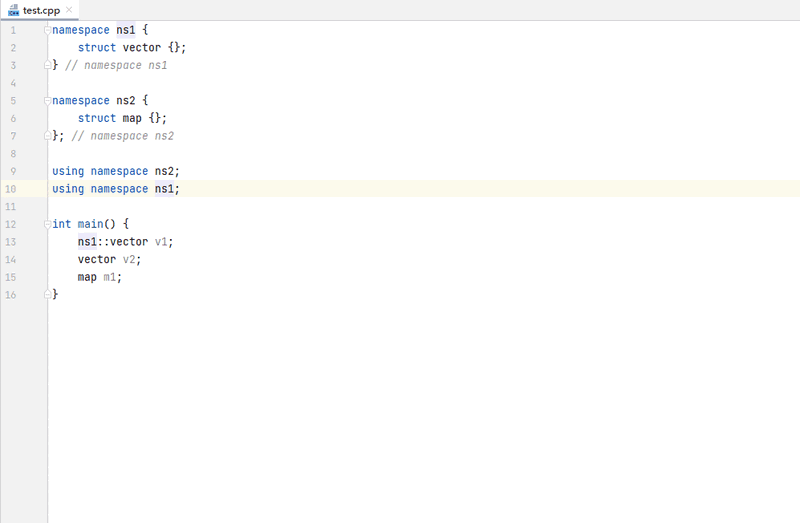This screenshot has width=800, height=523.
Task: Click 'ns2' in using namespace ns2 statement
Action: 164,171
